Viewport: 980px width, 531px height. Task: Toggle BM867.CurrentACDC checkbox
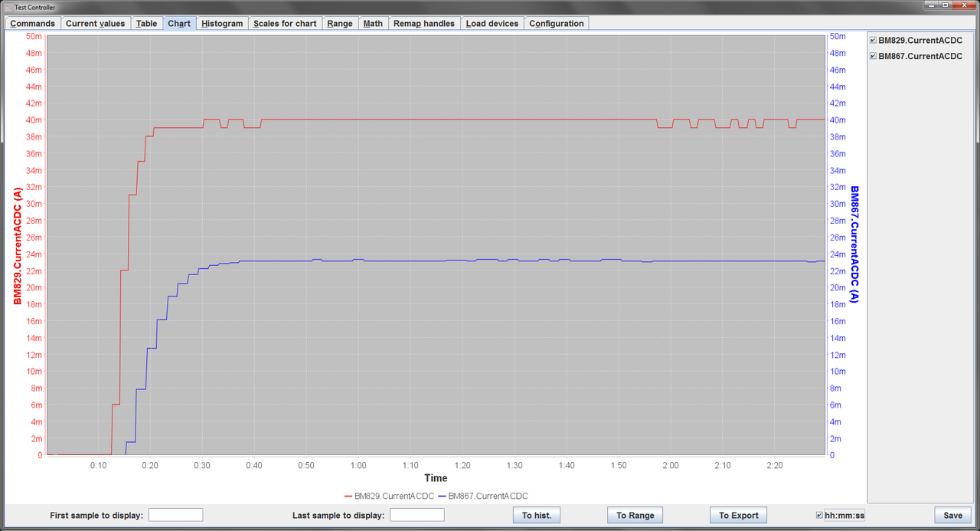(874, 56)
